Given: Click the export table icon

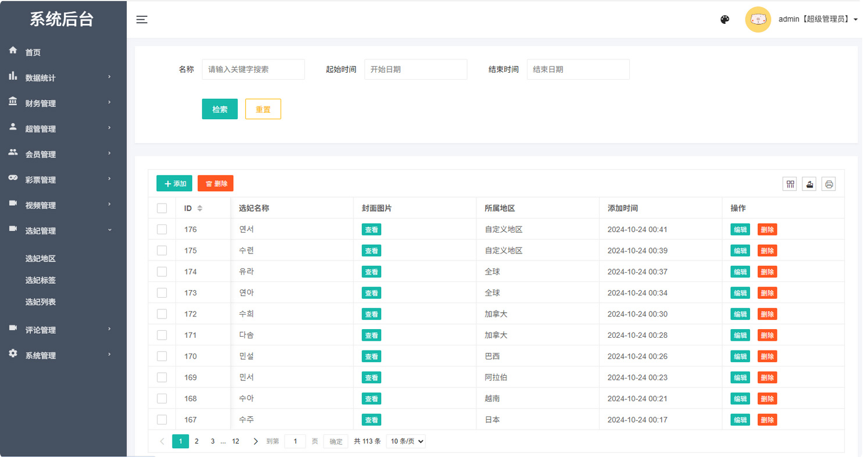Looking at the screenshot, I should pyautogui.click(x=809, y=184).
